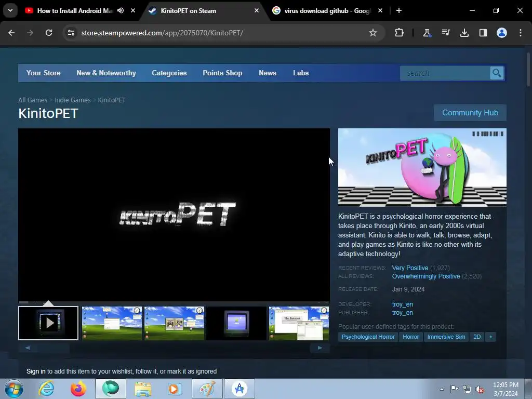Click the Steam store search field

(445, 73)
